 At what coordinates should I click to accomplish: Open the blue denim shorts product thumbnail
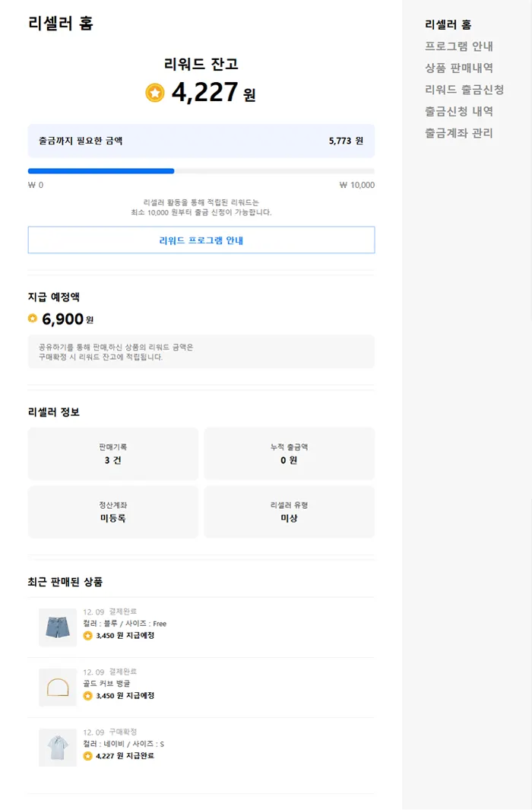coord(58,627)
